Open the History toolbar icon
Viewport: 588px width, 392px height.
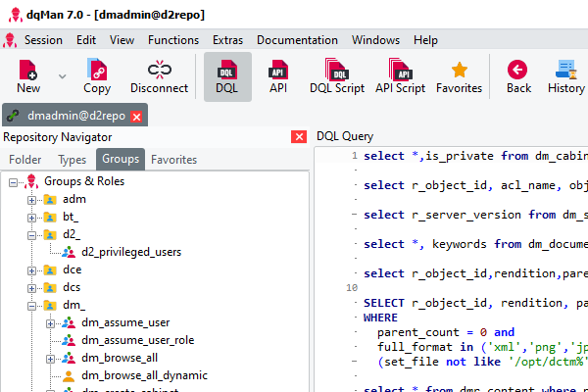pyautogui.click(x=566, y=70)
